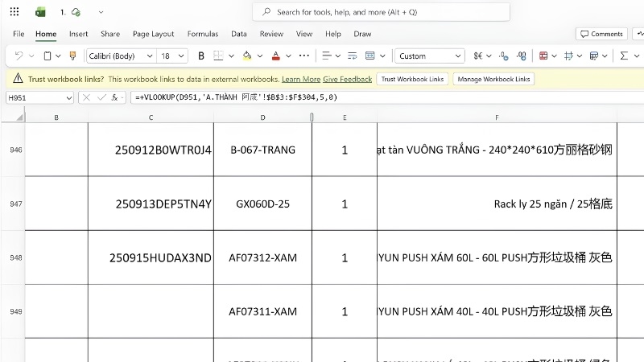Click the Manage Workbook Links button

pos(493,79)
